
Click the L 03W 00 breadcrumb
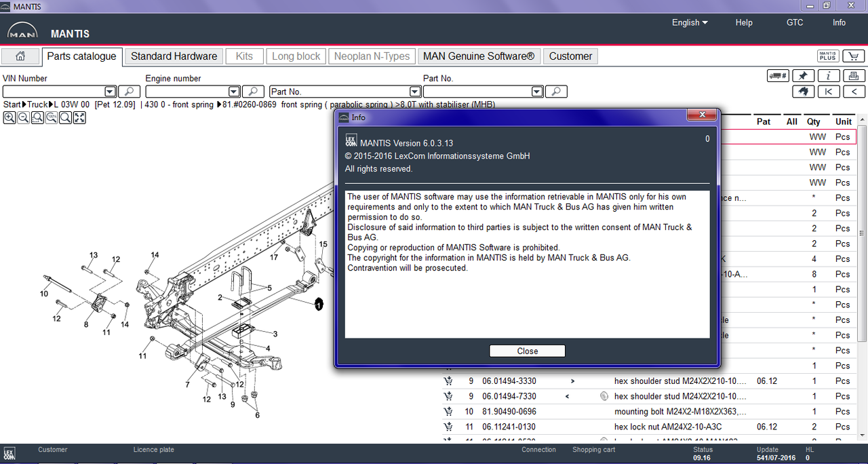(x=71, y=104)
